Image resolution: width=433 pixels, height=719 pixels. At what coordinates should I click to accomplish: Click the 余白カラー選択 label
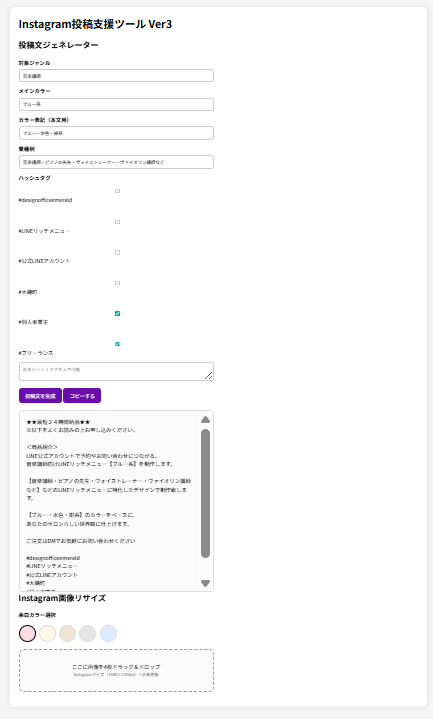click(37, 615)
